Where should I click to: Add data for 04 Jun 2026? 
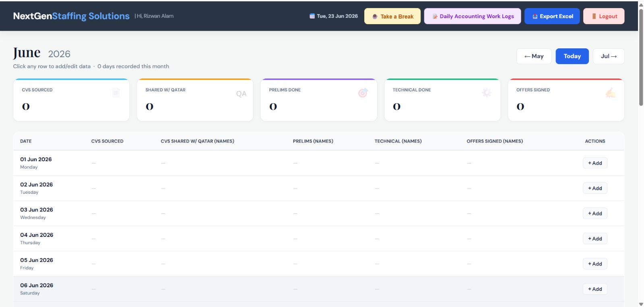595,239
